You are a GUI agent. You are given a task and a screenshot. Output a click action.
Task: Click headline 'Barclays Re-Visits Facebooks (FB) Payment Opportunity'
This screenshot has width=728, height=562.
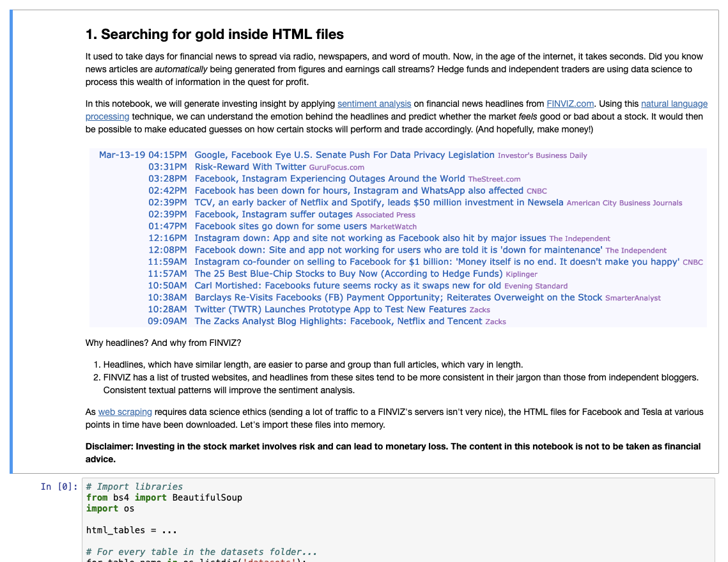(398, 298)
